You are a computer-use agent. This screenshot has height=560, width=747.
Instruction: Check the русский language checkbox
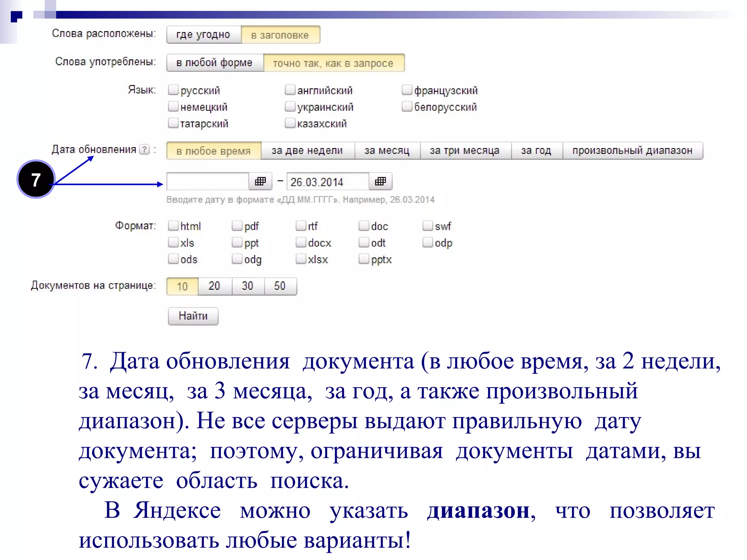173,90
